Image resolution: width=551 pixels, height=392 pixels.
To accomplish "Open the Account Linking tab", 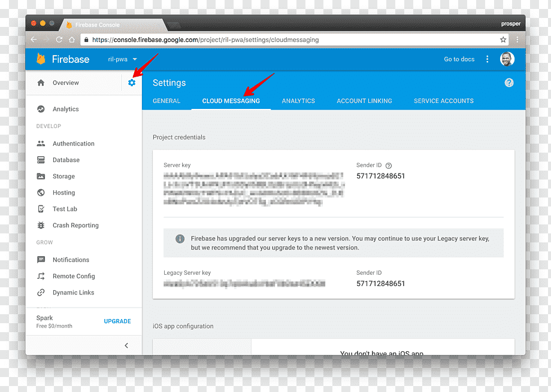I will tap(364, 101).
